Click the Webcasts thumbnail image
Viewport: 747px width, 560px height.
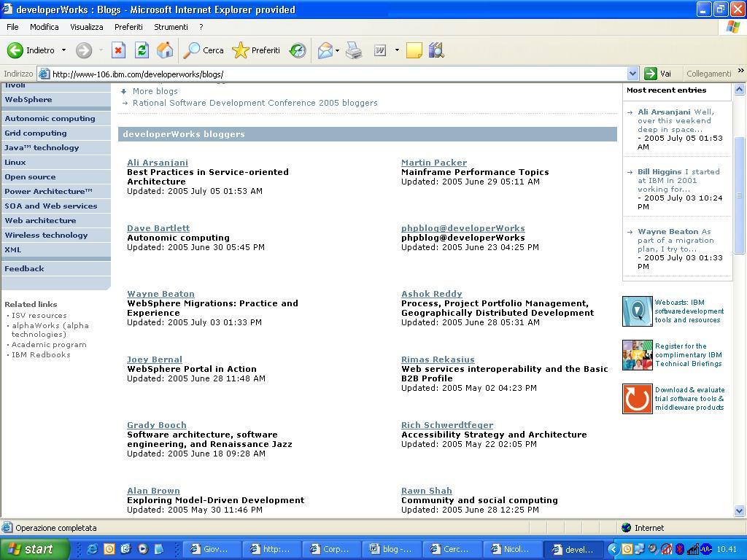pyautogui.click(x=637, y=311)
